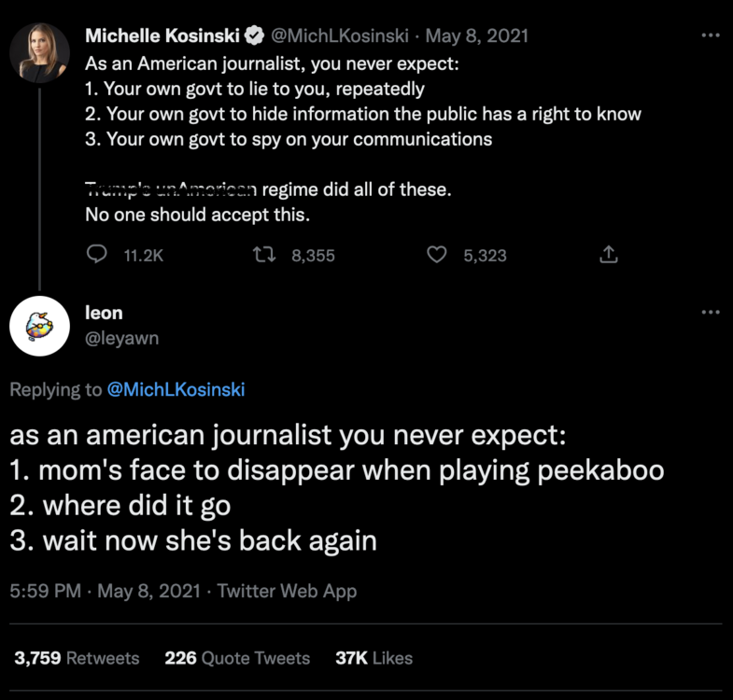Click @MichLKosinski in the Replying to line
The width and height of the screenshot is (733, 700).
(x=176, y=389)
